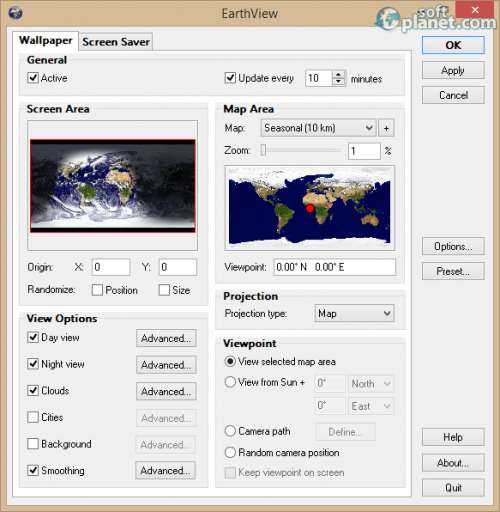Click the update minutes input field
Viewport: 500px width, 512px height.
pyautogui.click(x=318, y=78)
